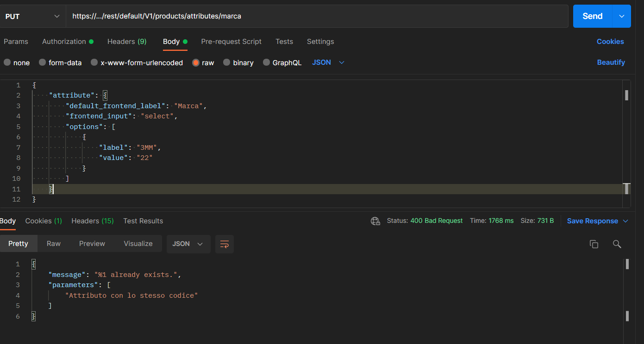Open the response format JSON dropdown
Viewport: 644px width, 344px height.
click(188, 244)
